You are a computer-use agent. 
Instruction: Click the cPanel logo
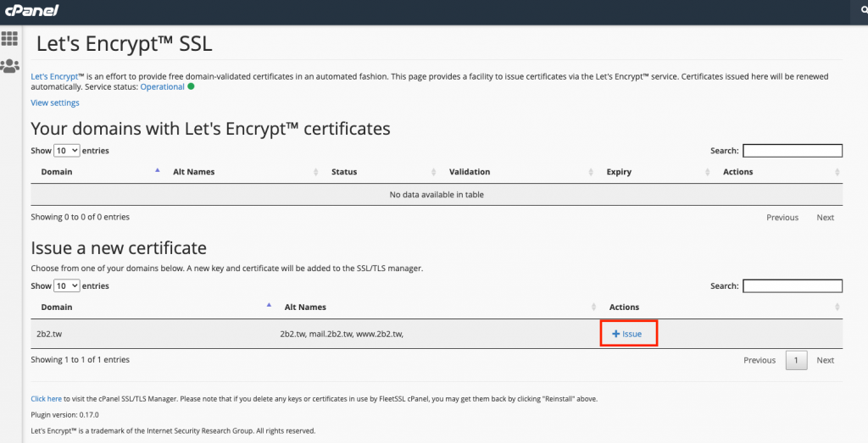tap(31, 10)
